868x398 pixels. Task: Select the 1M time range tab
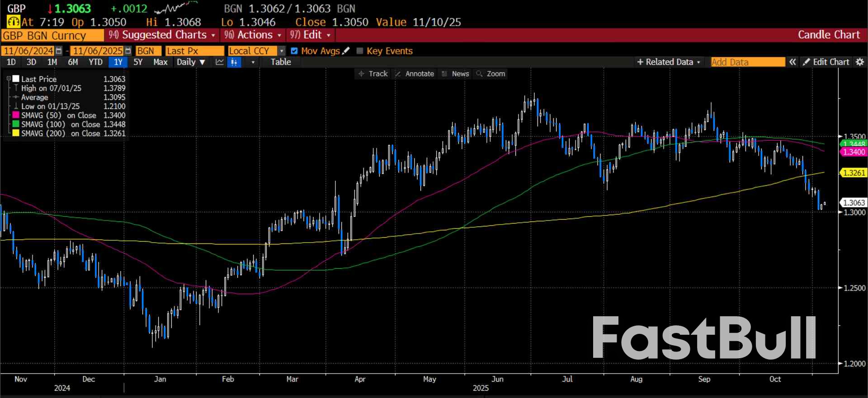(52, 62)
